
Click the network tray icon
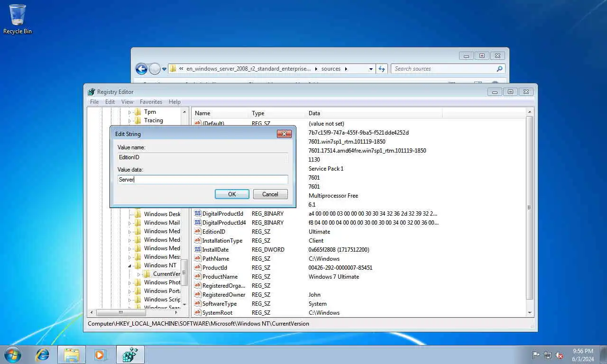point(548,355)
